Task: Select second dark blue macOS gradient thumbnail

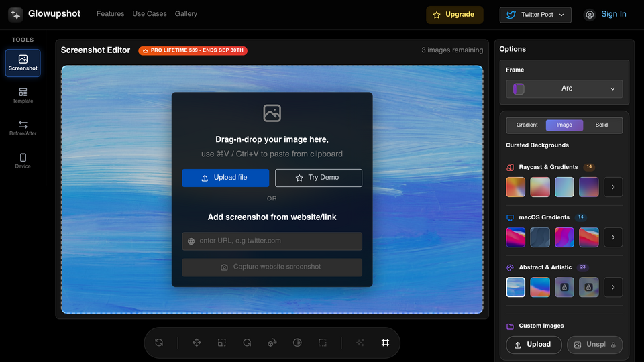Action: pos(539,237)
